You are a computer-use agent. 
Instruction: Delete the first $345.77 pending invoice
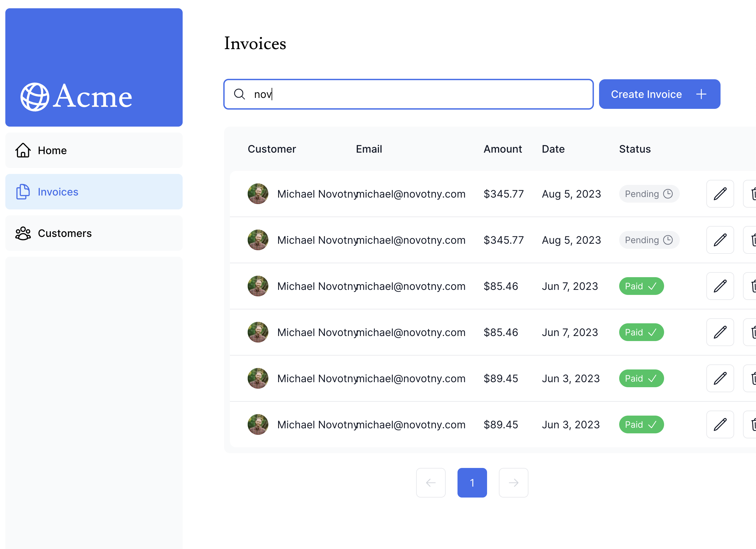[x=752, y=194]
